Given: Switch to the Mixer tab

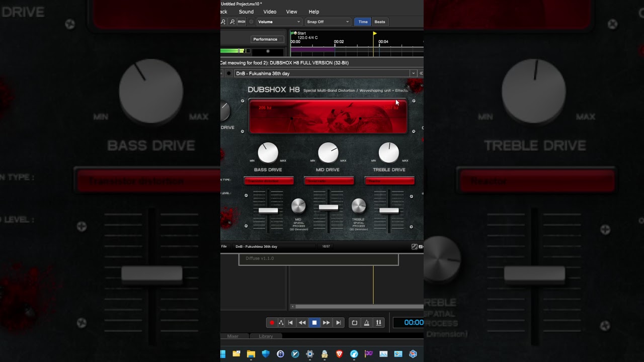Looking at the screenshot, I should point(232,336).
